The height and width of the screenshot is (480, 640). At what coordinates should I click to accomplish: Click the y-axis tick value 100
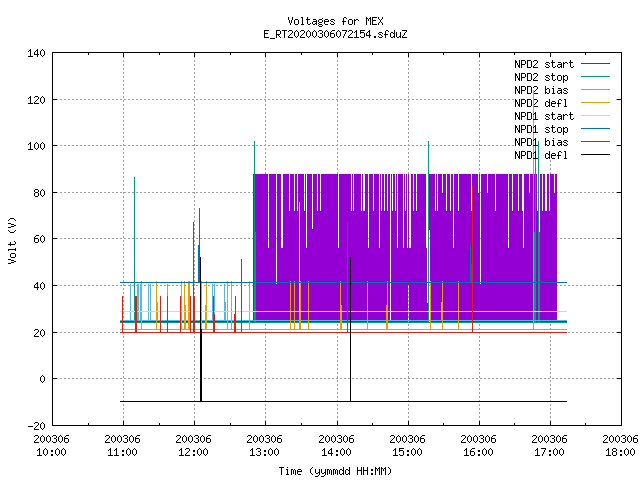(x=36, y=146)
